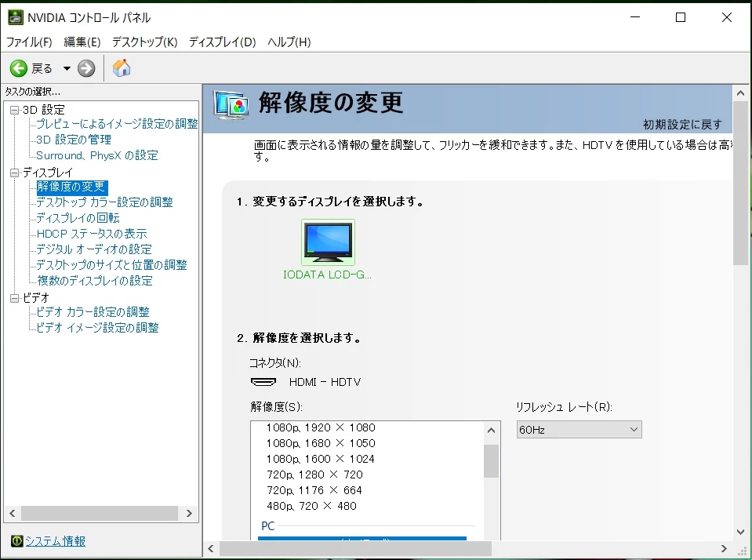This screenshot has width=752, height=560.
Task: Click the HDMI - HDTV connector text
Action: (325, 382)
